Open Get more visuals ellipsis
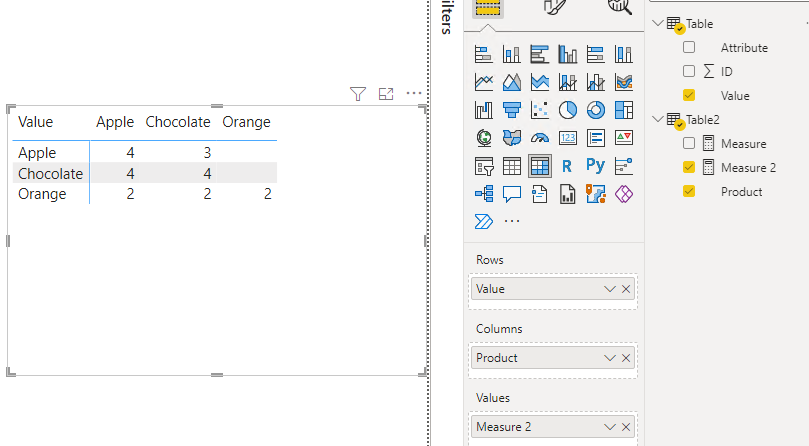809x446 pixels. (512, 221)
